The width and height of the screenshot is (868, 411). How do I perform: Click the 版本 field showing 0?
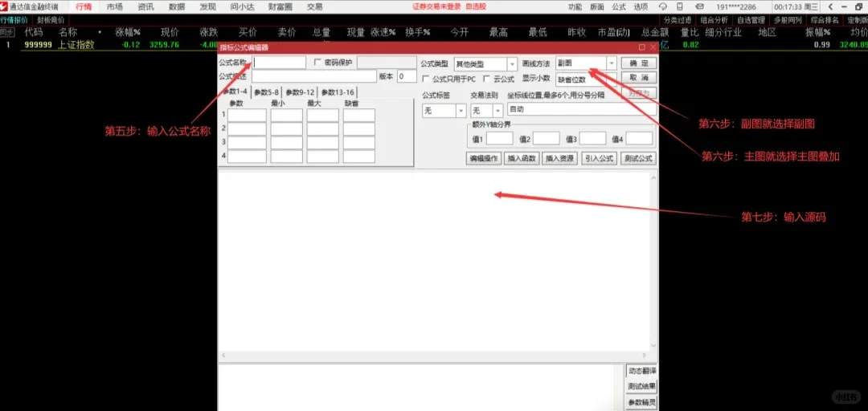[x=407, y=76]
